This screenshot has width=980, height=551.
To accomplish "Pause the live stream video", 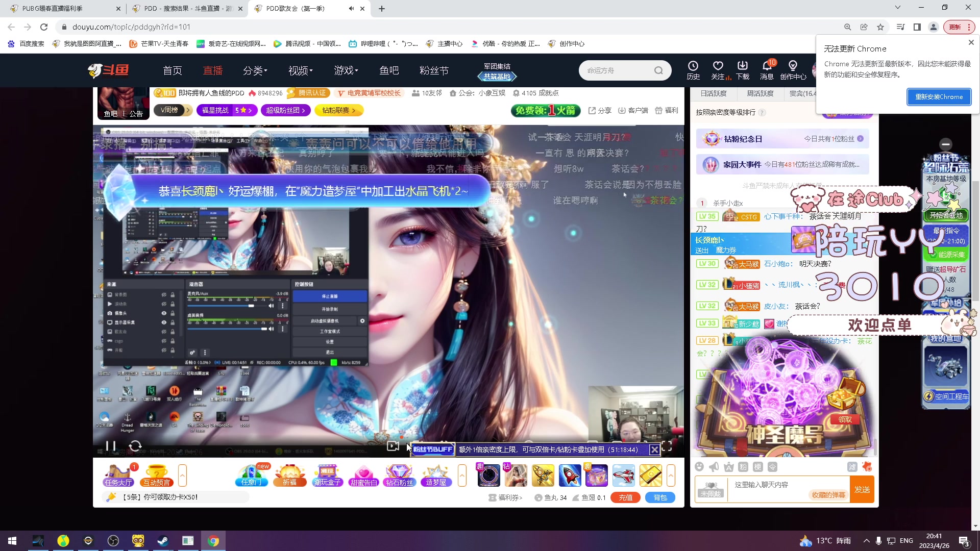I will point(111,446).
